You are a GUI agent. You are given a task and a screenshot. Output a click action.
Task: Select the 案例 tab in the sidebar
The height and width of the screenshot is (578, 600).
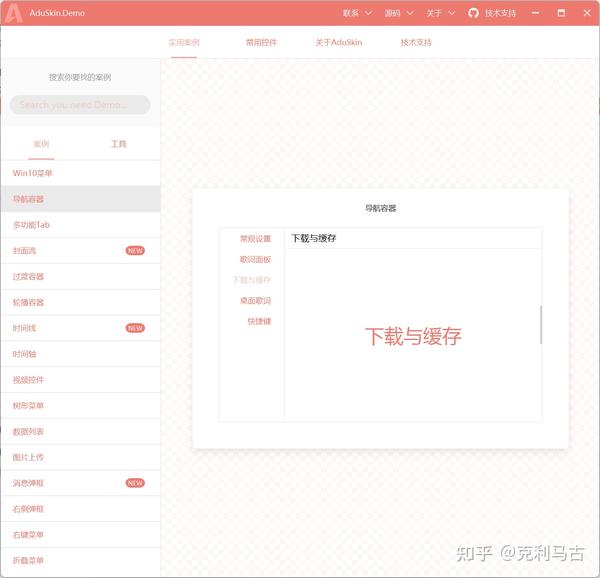pyautogui.click(x=41, y=144)
